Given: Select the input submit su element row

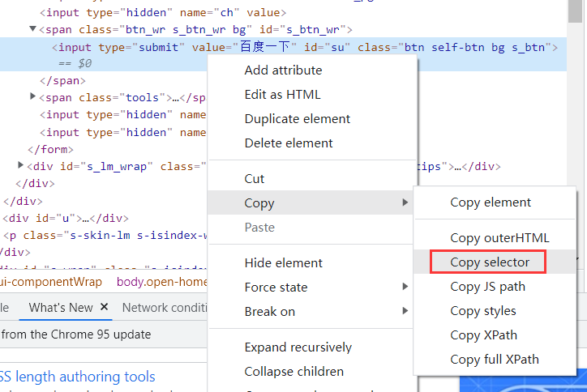Looking at the screenshot, I should pos(284,54).
